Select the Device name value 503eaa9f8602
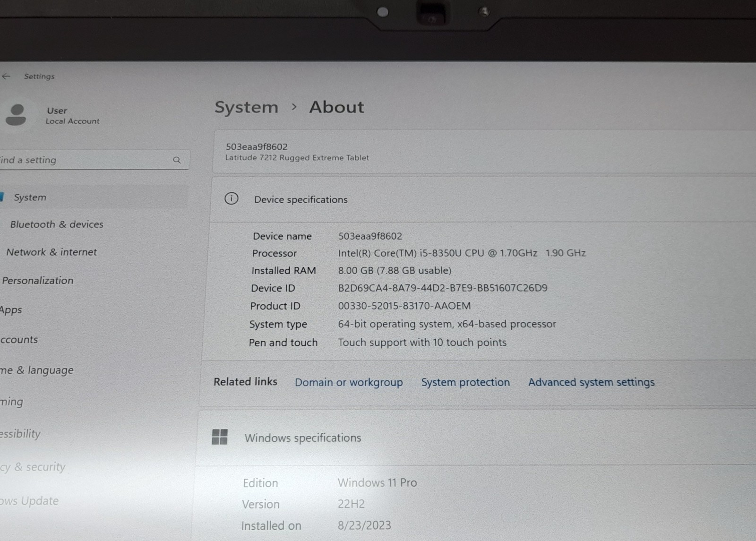Image resolution: width=756 pixels, height=541 pixels. pos(370,236)
